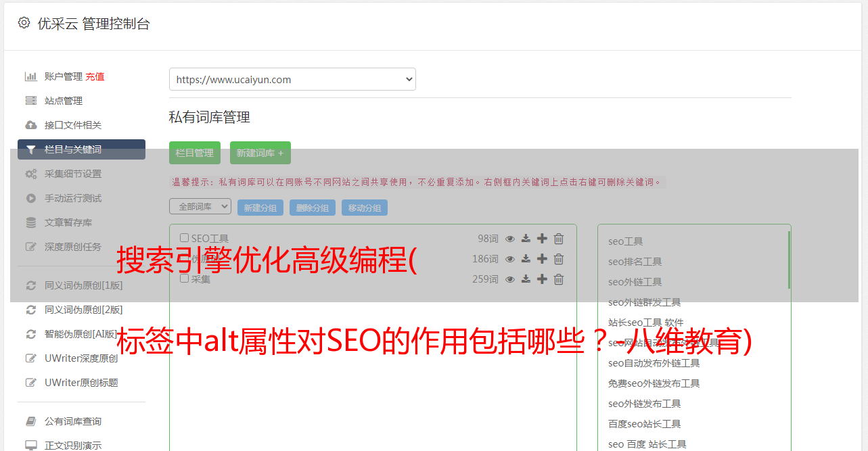Click download icon in the 259词 row
This screenshot has width=868, height=451.
[x=526, y=279]
